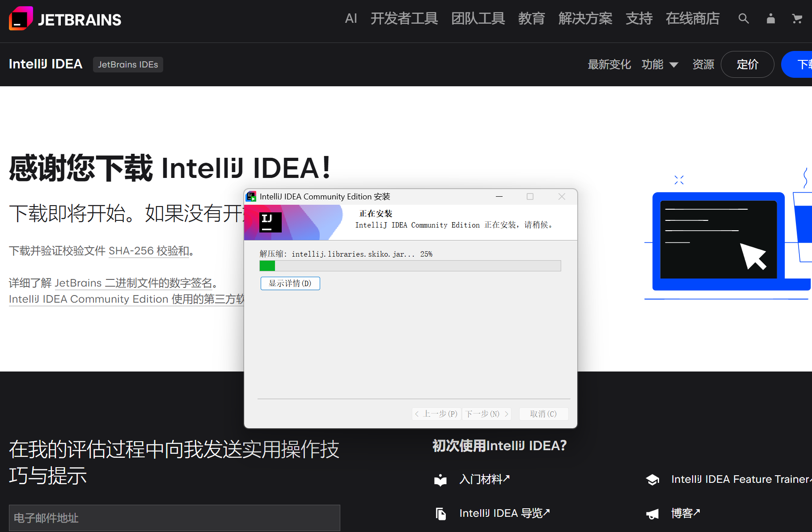Screen dimensions: 812x532
Task: Open the JetBrains logo home link
Action: (x=65, y=19)
